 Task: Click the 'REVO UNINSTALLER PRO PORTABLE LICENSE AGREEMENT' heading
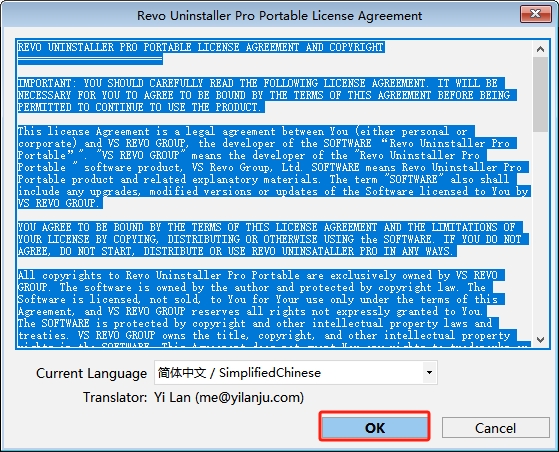201,47
